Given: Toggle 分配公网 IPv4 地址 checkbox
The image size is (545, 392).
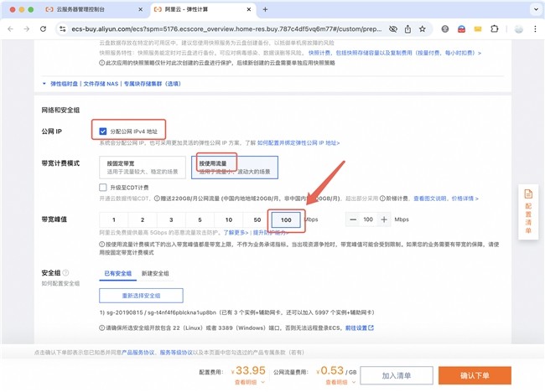Looking at the screenshot, I should [x=103, y=131].
